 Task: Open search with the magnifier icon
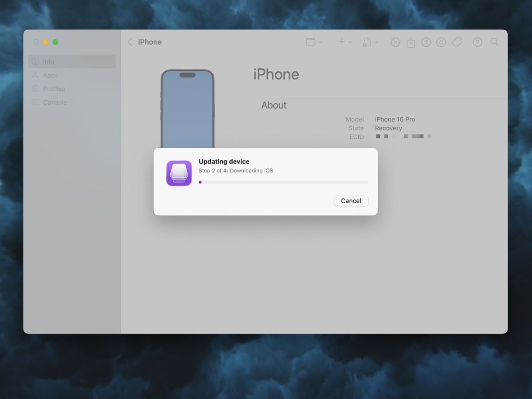pos(494,42)
